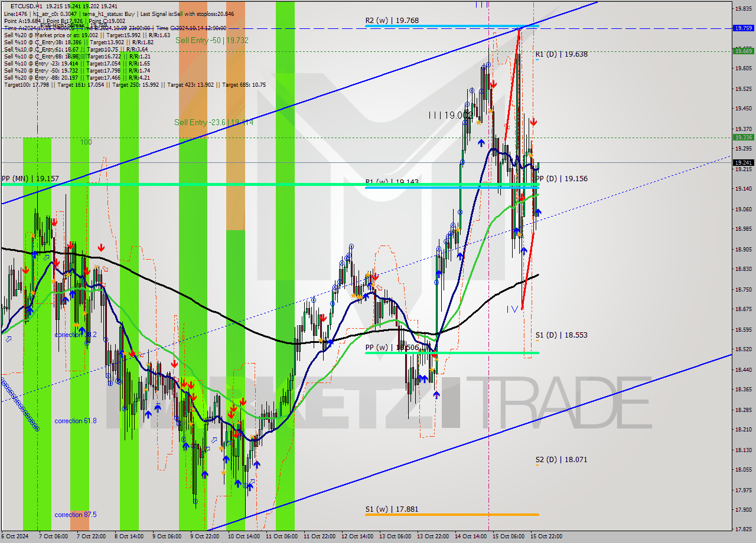This screenshot has width=756, height=543.
Task: Click the 18.440 price axis value
Action: pos(742,369)
